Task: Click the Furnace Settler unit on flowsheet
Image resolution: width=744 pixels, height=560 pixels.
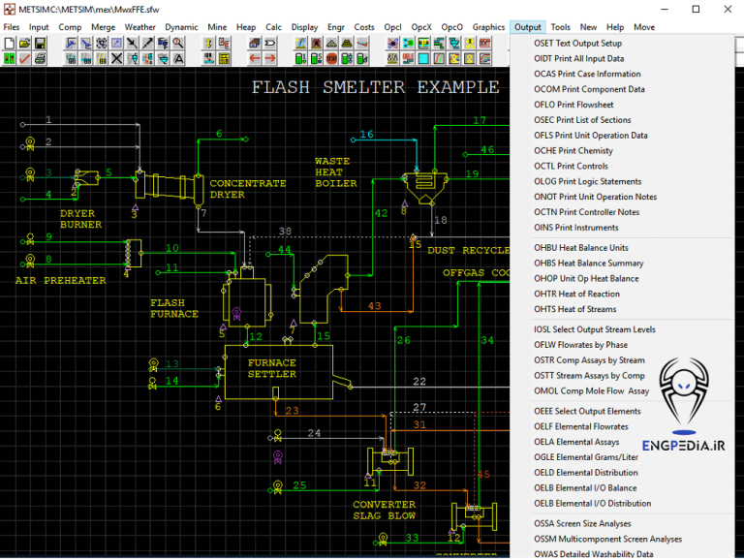Action: pos(272,370)
